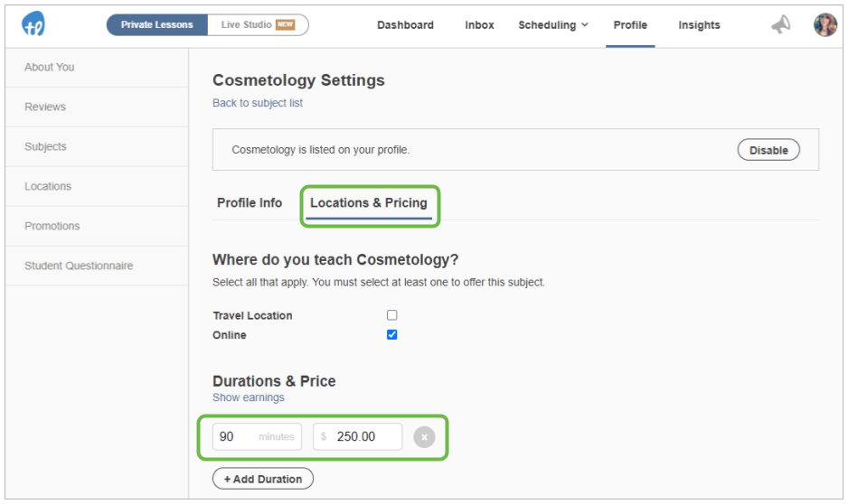Click the TakeLessons logo icon
The image size is (848, 504).
click(x=33, y=24)
